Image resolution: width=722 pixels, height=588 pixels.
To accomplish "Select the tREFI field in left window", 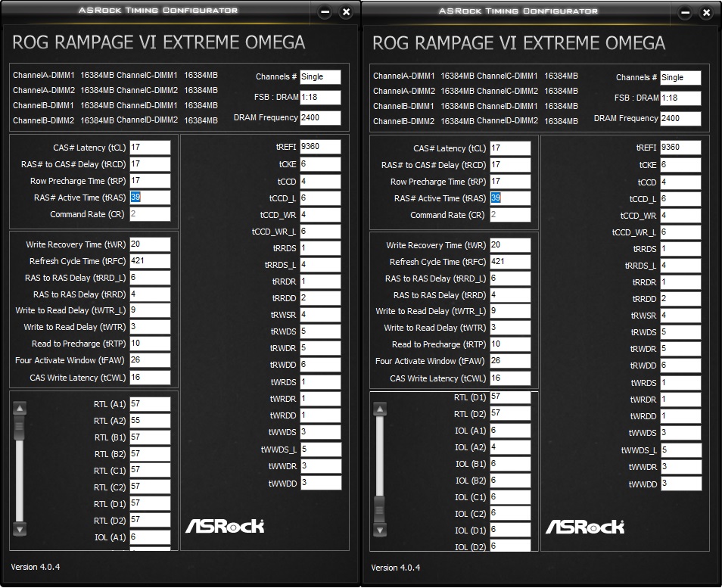I will tap(320, 146).
